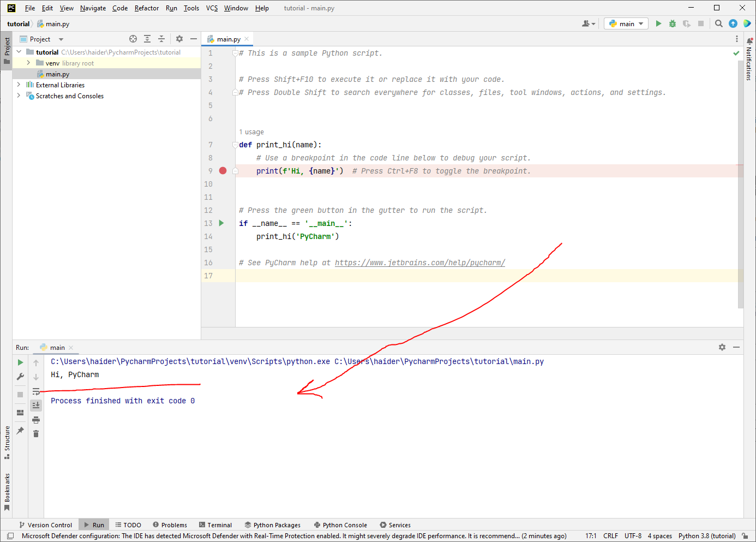
Task: Open editor tab options menu
Action: [737, 39]
